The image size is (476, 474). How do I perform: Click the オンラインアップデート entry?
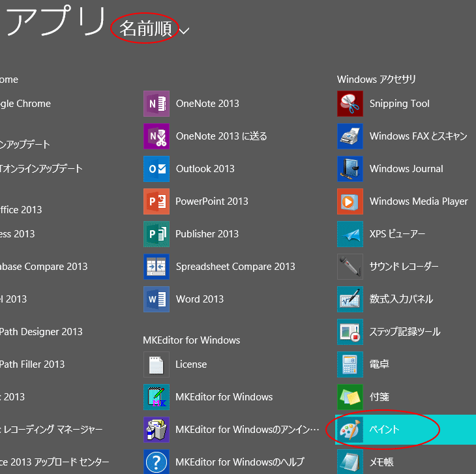[41, 169]
